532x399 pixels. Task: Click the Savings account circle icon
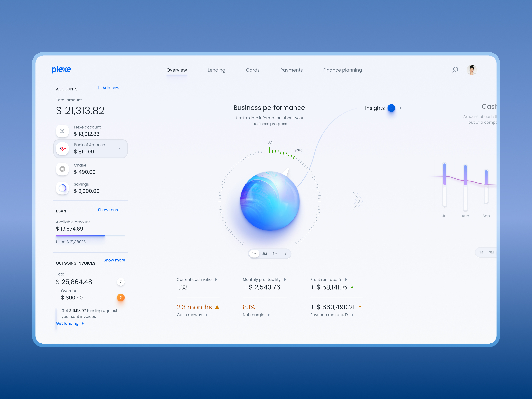pos(62,188)
